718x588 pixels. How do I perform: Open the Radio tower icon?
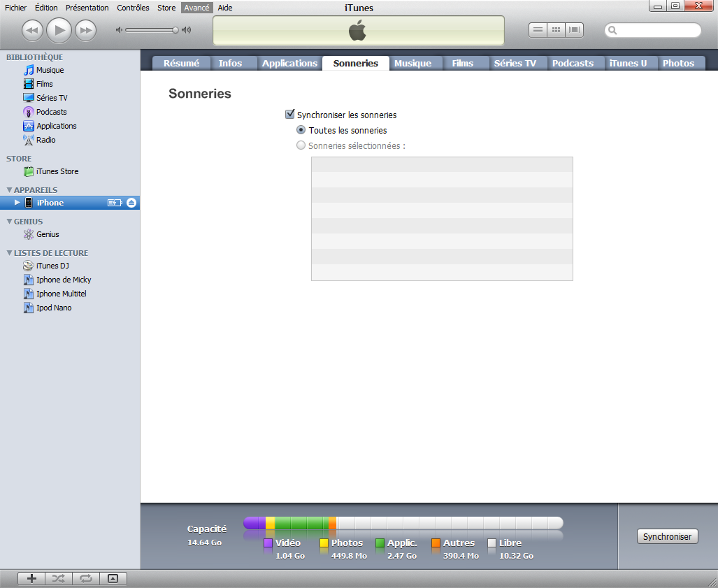pyautogui.click(x=29, y=140)
